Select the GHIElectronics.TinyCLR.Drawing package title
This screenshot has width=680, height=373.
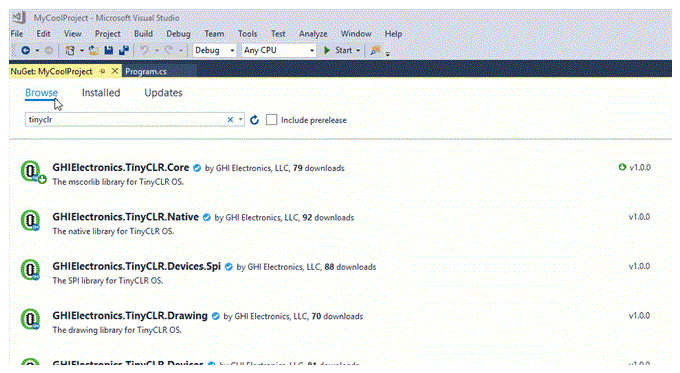[130, 316]
